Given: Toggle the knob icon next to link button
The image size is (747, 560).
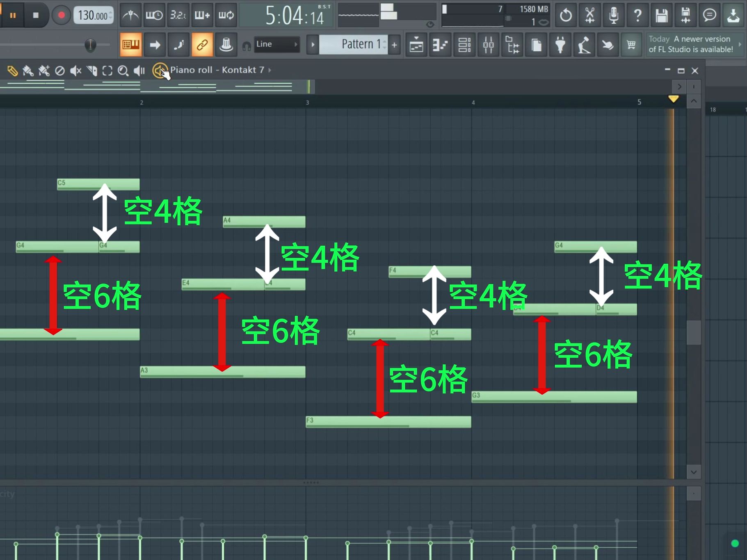Looking at the screenshot, I should [226, 44].
